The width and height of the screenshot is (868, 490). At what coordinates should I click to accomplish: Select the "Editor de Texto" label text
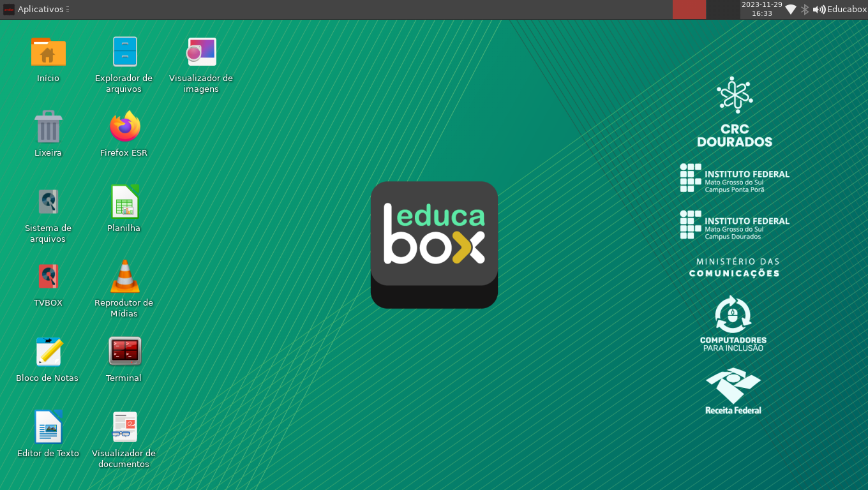pyautogui.click(x=49, y=454)
